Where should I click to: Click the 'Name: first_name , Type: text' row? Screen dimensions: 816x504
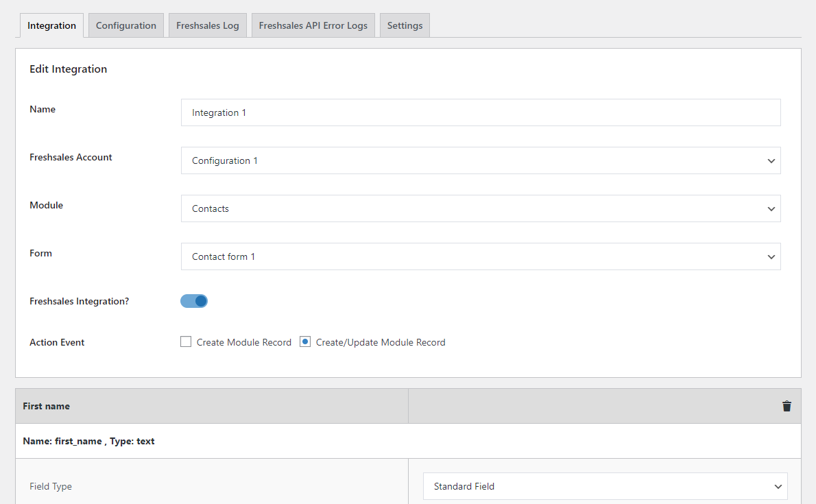pos(408,441)
